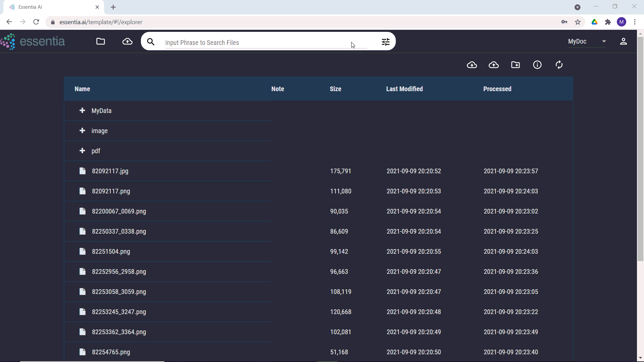Open the MyDoc dropdown

[587, 41]
